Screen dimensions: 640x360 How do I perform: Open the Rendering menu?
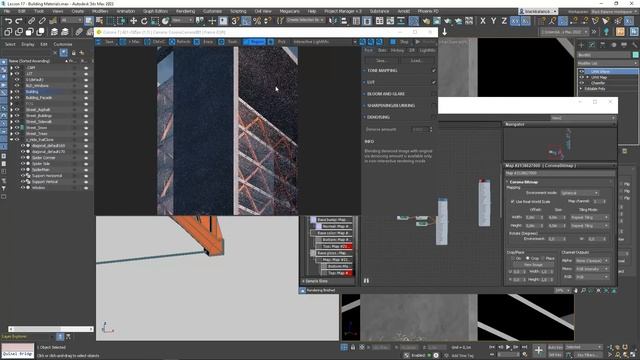click(185, 11)
